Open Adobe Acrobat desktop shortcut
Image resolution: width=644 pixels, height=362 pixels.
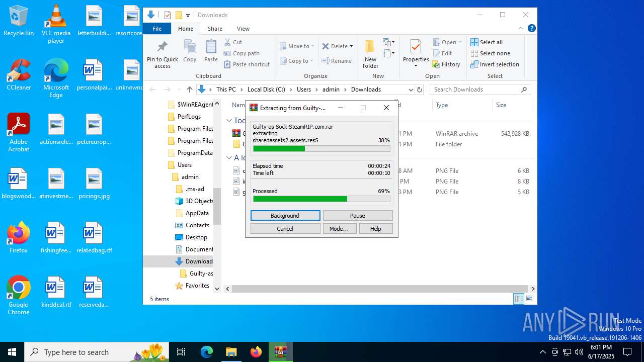coord(19,133)
